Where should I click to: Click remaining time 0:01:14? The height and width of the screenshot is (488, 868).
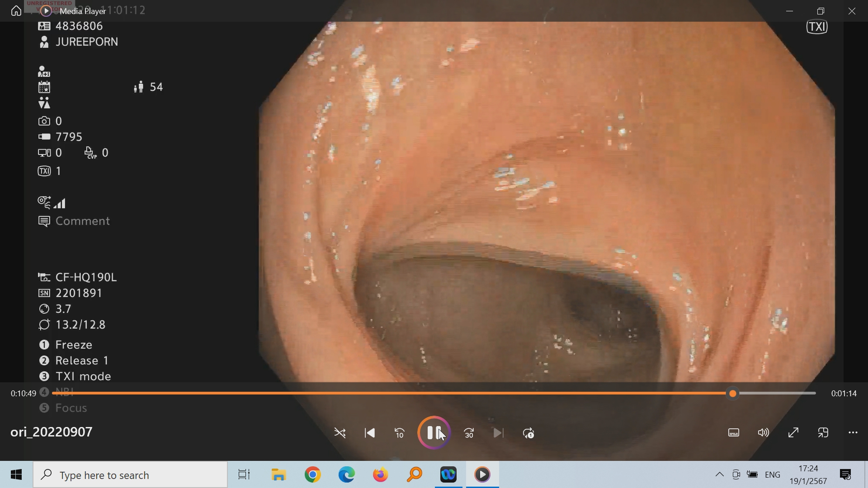[844, 394]
